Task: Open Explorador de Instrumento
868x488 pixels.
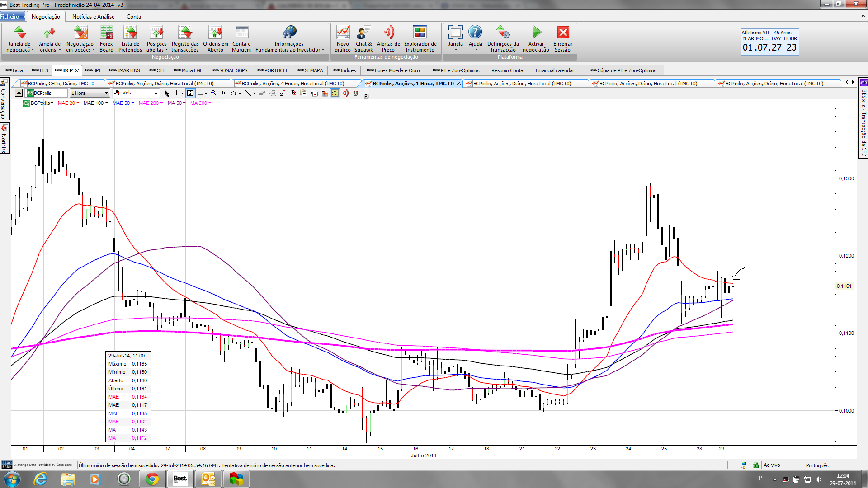Action: [x=420, y=38]
